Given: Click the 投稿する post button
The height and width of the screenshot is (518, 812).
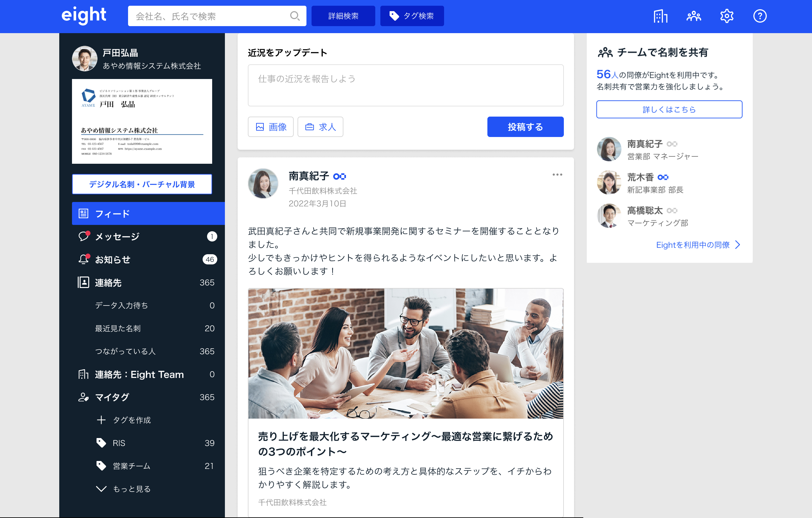Looking at the screenshot, I should click(525, 127).
